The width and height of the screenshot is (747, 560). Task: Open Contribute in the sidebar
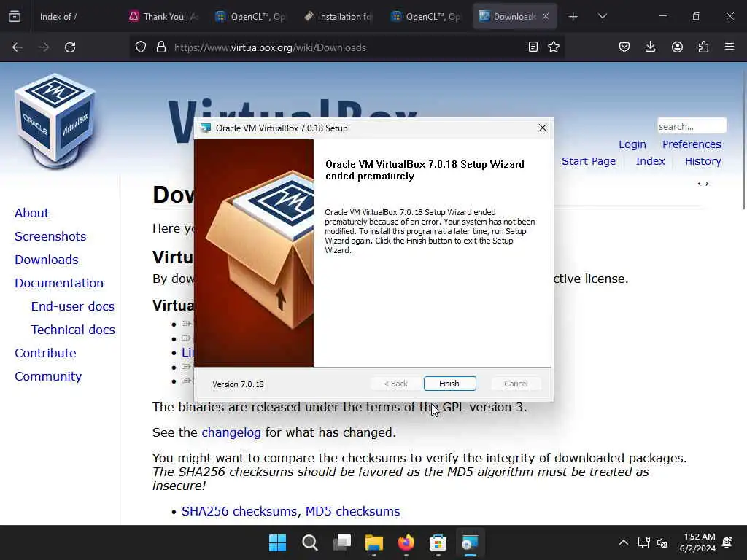pos(45,354)
